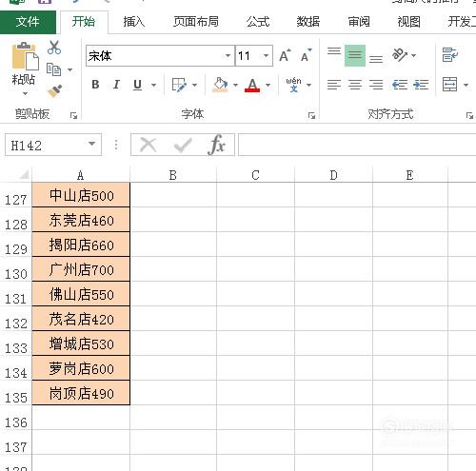Toggle Underline formatting
This screenshot has width=476, height=471.
(x=137, y=85)
